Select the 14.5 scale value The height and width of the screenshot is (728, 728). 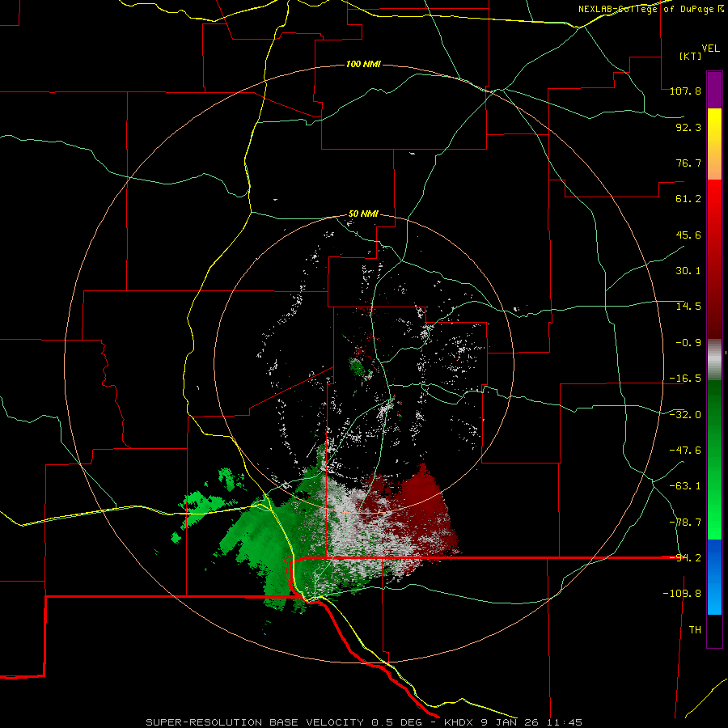[x=688, y=307]
